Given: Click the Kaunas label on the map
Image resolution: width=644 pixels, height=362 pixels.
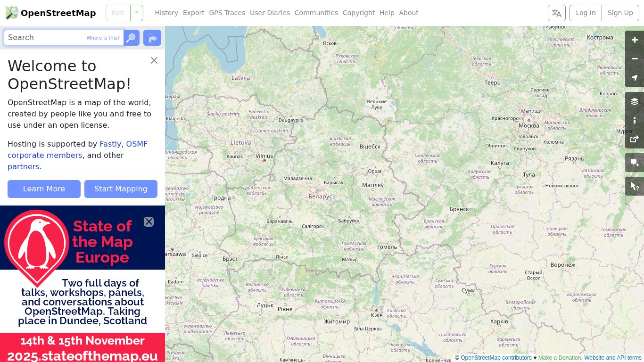Looking at the screenshot, I should tap(235, 156).
